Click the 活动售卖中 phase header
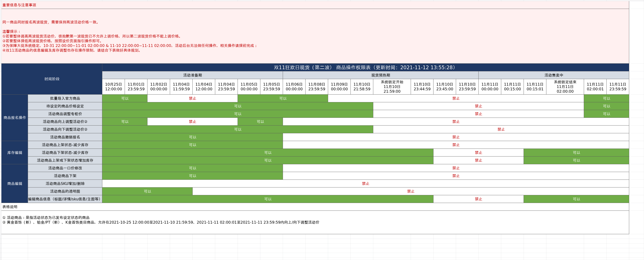This screenshot has width=644, height=260. tap(553, 75)
